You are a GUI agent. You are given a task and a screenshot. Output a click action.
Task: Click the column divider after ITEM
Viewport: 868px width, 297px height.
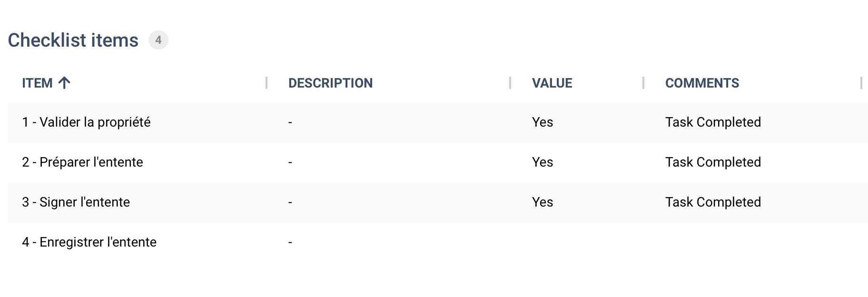266,83
